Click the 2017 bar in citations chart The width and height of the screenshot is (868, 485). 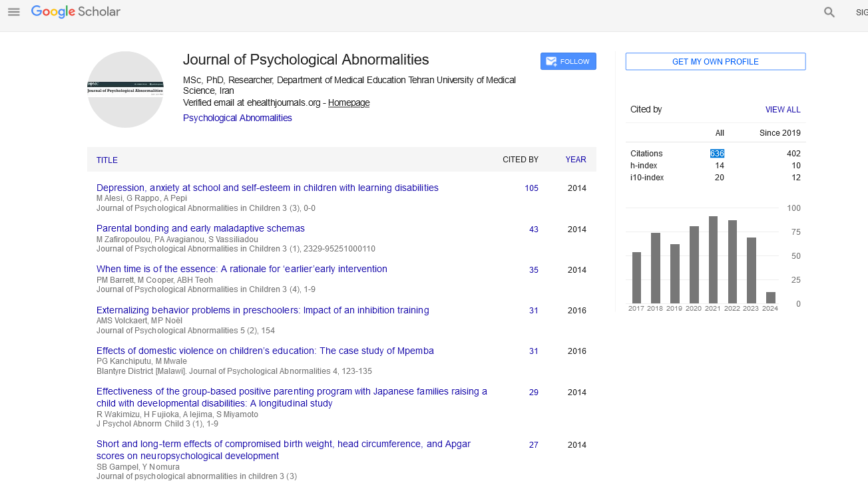tap(636, 277)
